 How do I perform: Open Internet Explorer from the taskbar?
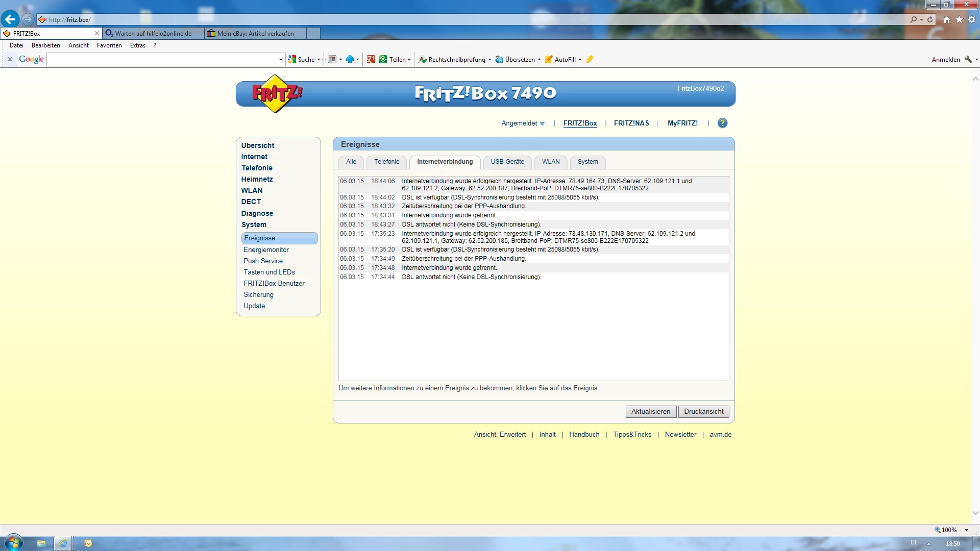click(x=63, y=543)
